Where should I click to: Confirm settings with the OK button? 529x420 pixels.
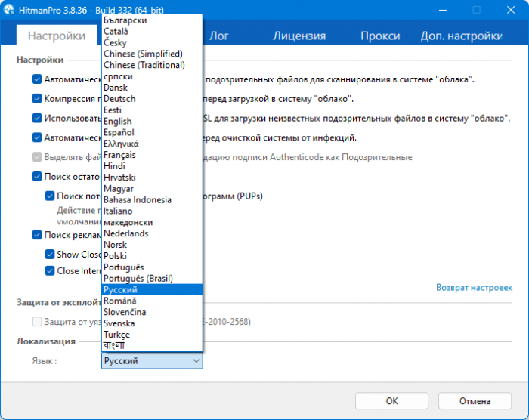(x=391, y=401)
